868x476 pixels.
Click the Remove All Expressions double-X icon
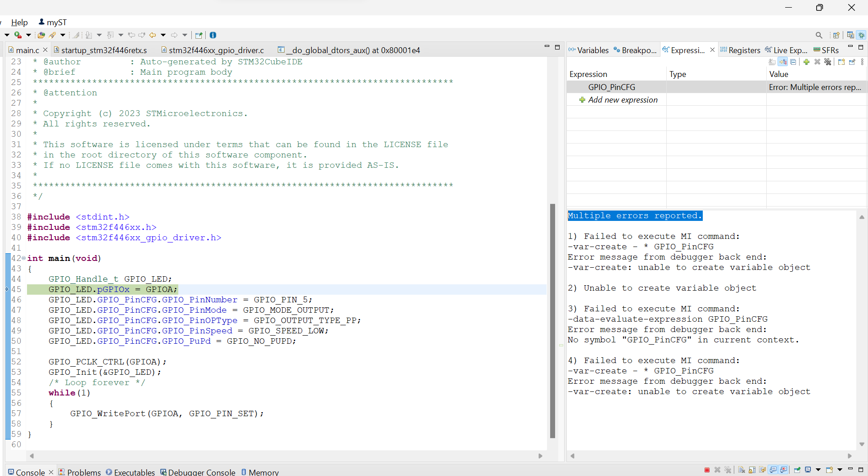point(827,62)
